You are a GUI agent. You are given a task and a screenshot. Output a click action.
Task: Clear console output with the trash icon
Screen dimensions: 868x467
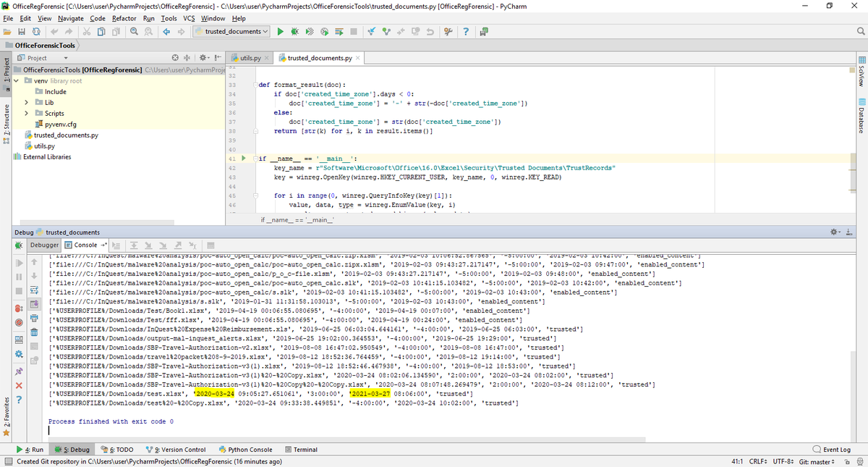34,332
